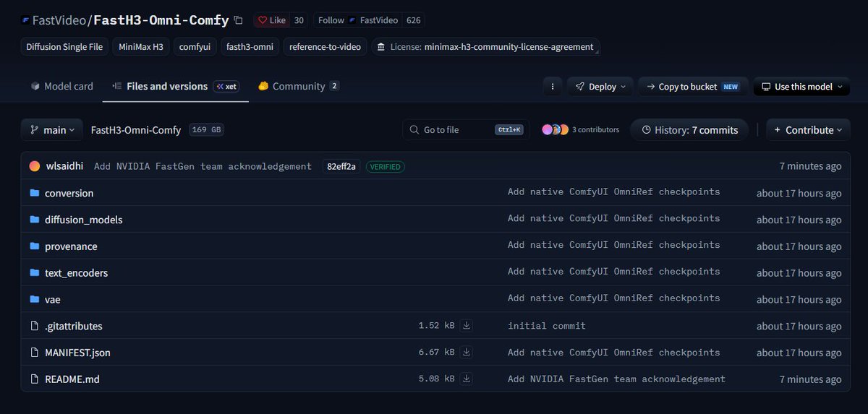The width and height of the screenshot is (868, 414).
Task: Click the contributor avatars group
Action: click(x=556, y=130)
